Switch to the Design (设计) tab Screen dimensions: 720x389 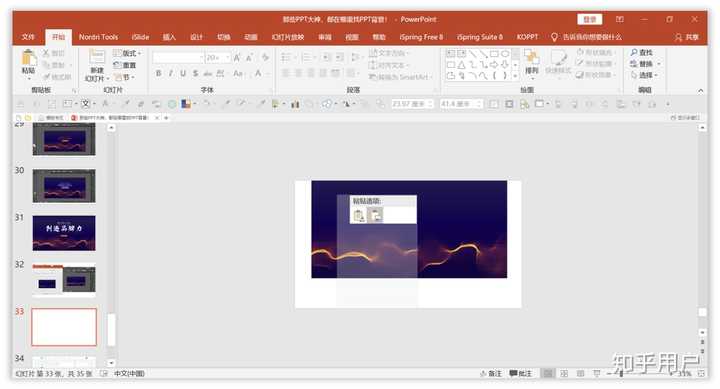click(197, 37)
